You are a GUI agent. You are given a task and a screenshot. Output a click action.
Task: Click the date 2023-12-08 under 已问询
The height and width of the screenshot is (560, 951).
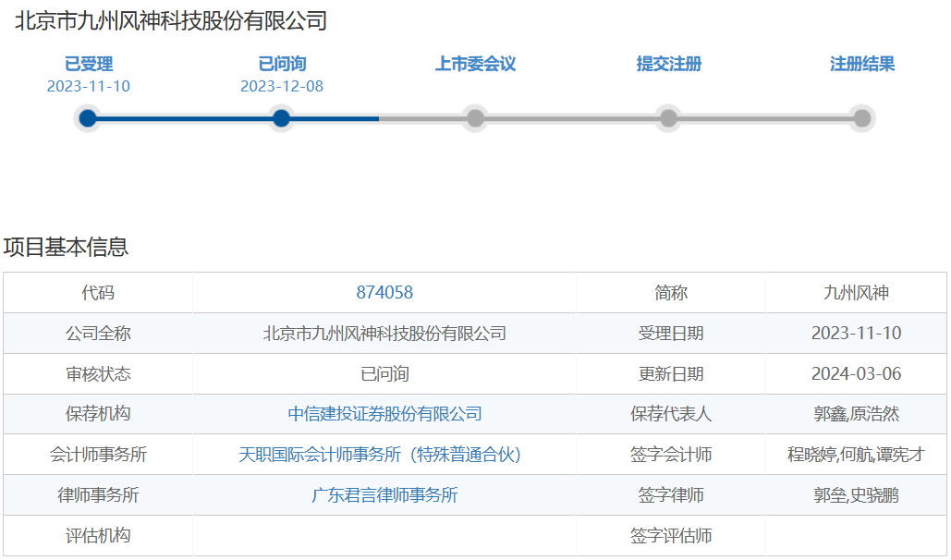coord(282,86)
